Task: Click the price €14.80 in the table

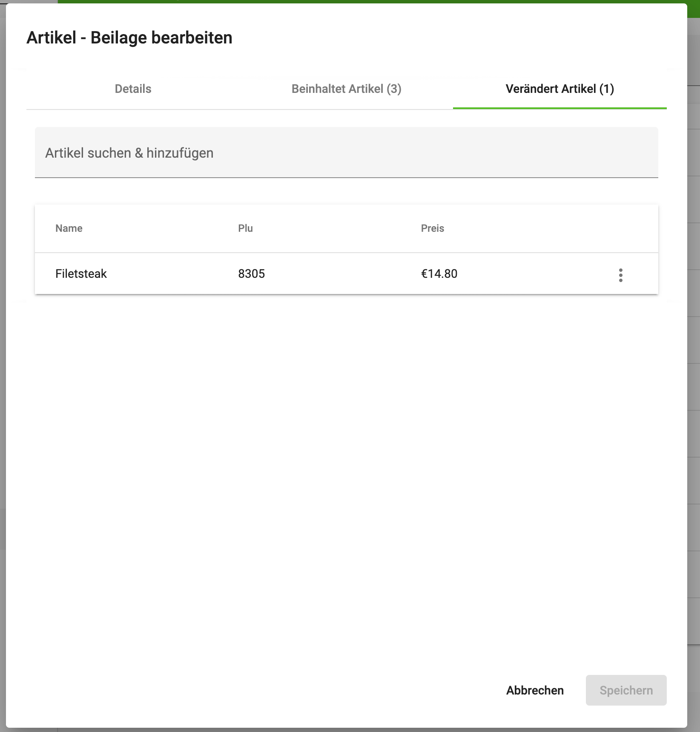Action: (x=439, y=274)
